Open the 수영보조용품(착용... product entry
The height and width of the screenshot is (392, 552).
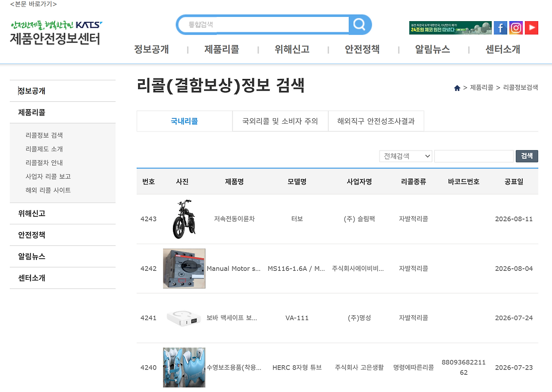tap(234, 368)
